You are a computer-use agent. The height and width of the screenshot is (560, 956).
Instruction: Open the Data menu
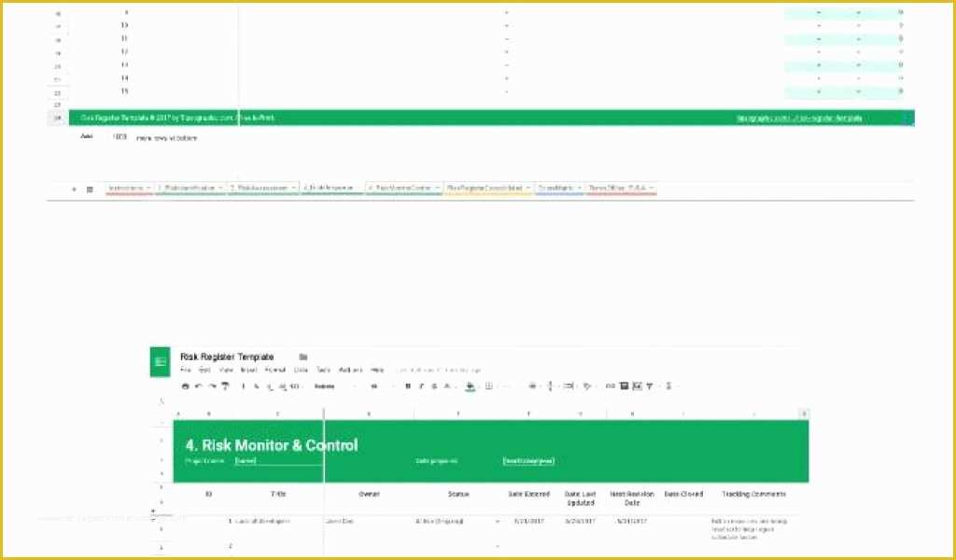pyautogui.click(x=302, y=370)
